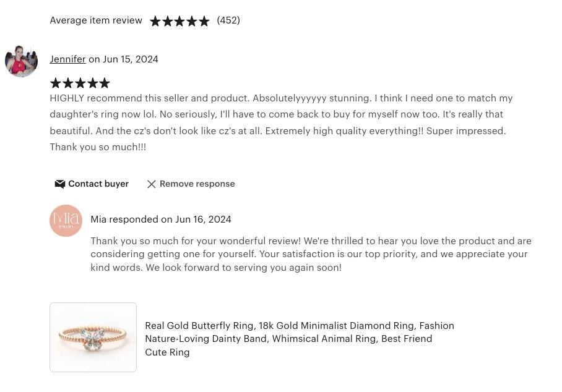Click Jennifer's profile picture
562x392 pixels.
[x=22, y=61]
